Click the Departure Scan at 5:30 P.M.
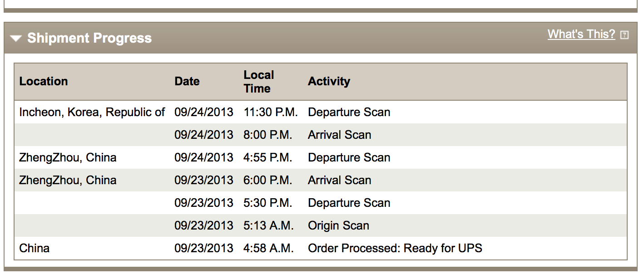 349,203
